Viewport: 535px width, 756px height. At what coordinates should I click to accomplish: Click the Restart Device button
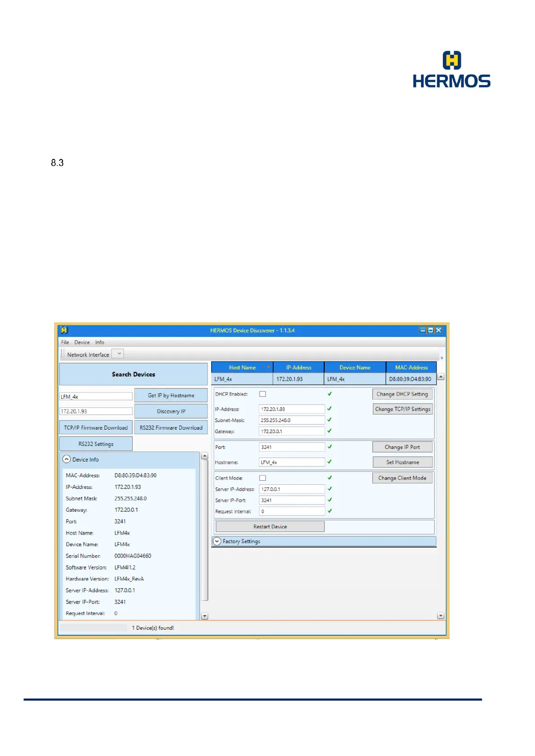[x=270, y=526]
